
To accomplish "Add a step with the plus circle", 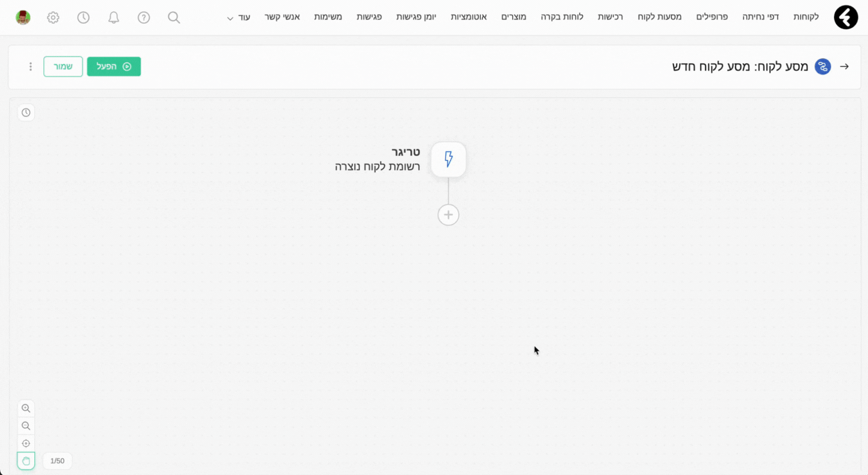I will [449, 215].
